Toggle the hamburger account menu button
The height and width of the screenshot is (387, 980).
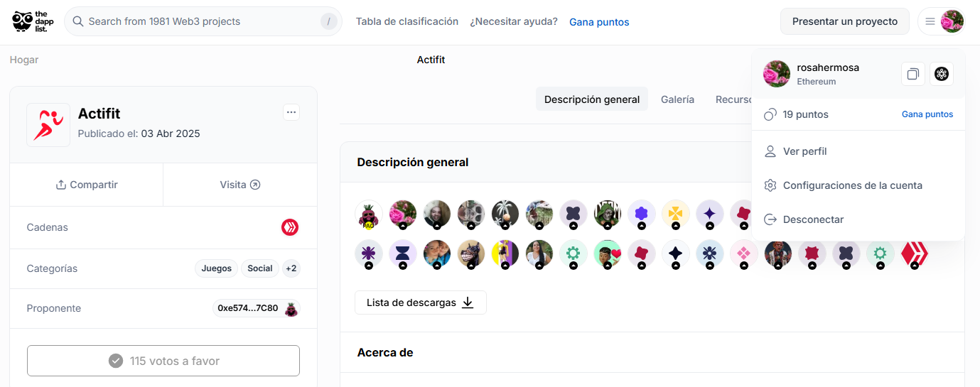930,21
